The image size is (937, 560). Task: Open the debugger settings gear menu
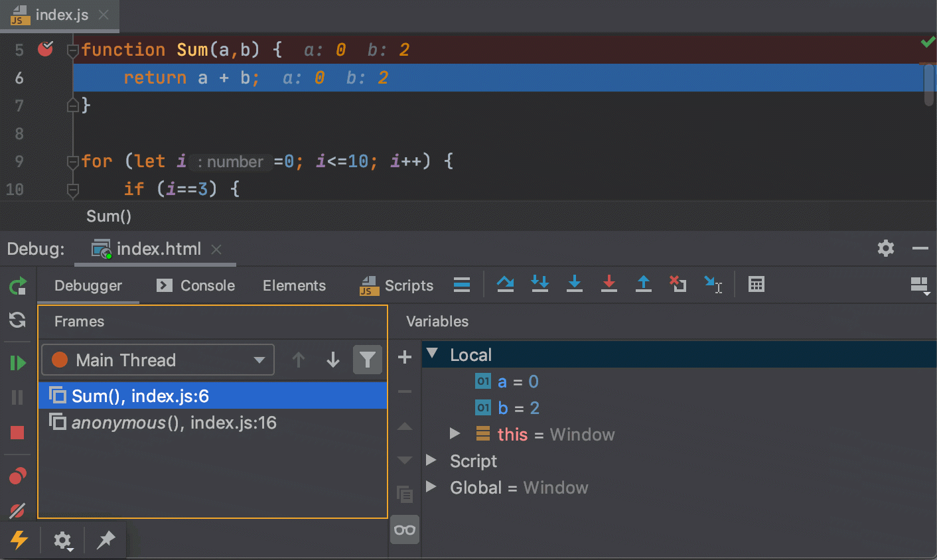63,541
